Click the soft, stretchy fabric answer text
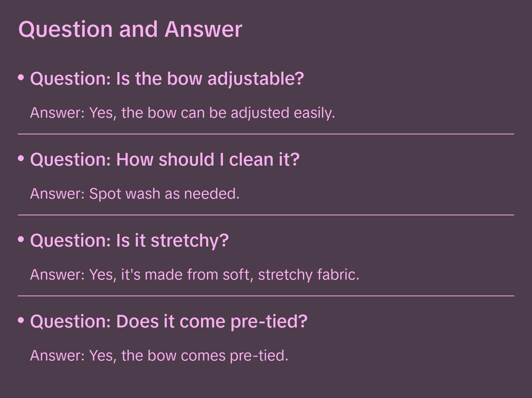The image size is (532, 398). 195,275
